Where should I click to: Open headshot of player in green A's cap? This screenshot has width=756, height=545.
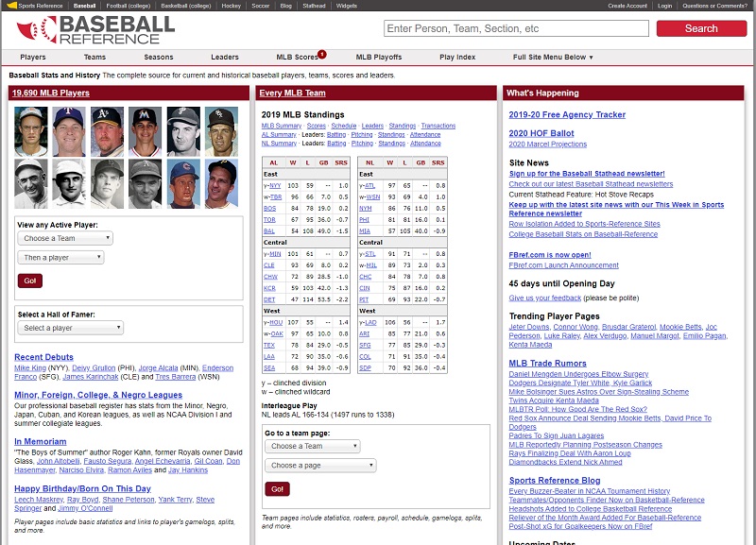coord(107,131)
